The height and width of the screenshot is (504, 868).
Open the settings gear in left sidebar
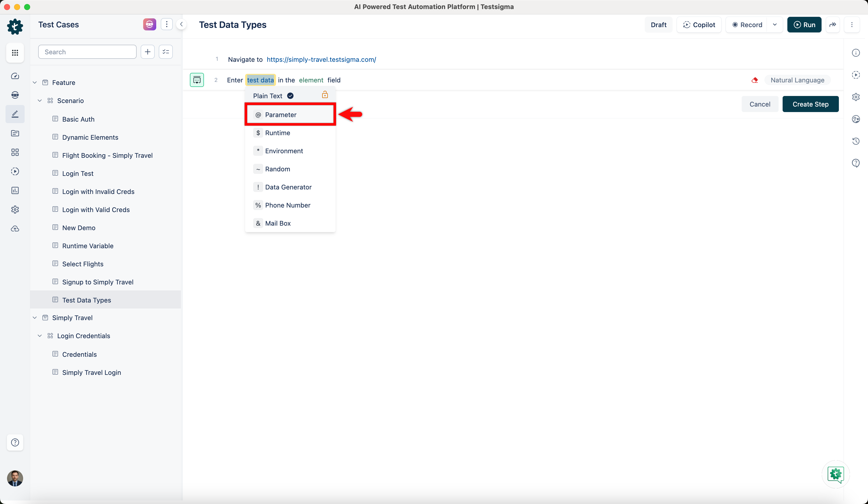(15, 210)
